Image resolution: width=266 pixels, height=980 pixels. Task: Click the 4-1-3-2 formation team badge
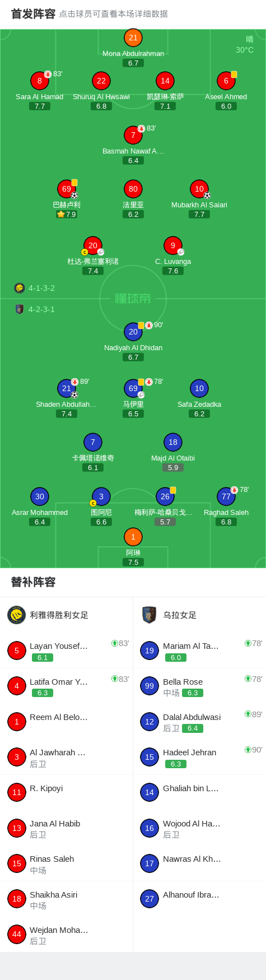tap(20, 288)
